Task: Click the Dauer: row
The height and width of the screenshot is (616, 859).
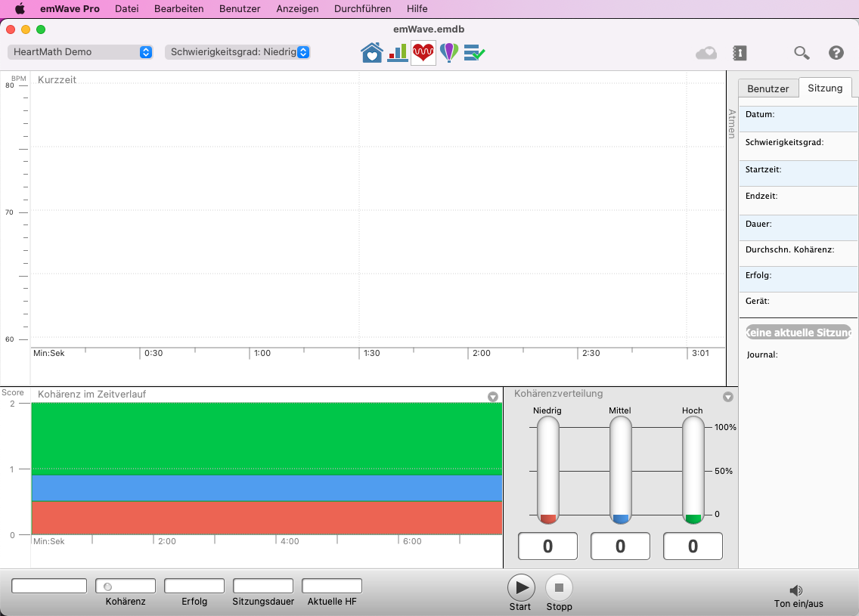Action: pyautogui.click(x=799, y=228)
